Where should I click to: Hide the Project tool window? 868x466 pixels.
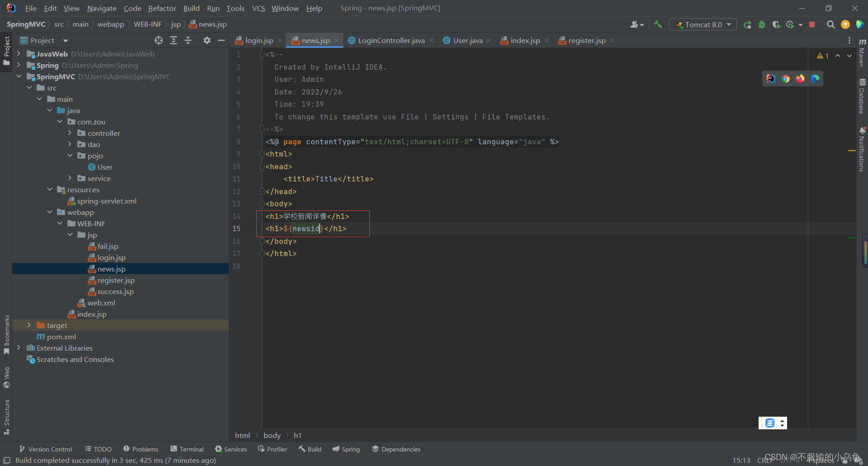click(222, 40)
